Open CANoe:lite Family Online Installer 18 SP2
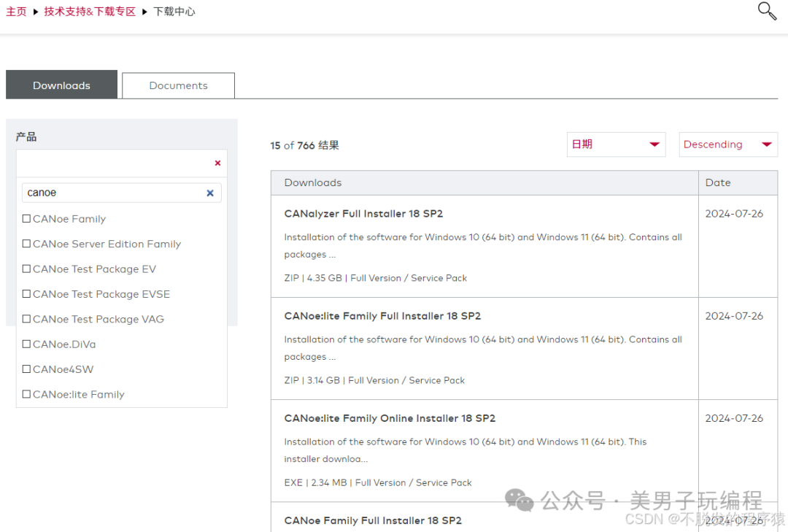788x532 pixels. click(390, 418)
